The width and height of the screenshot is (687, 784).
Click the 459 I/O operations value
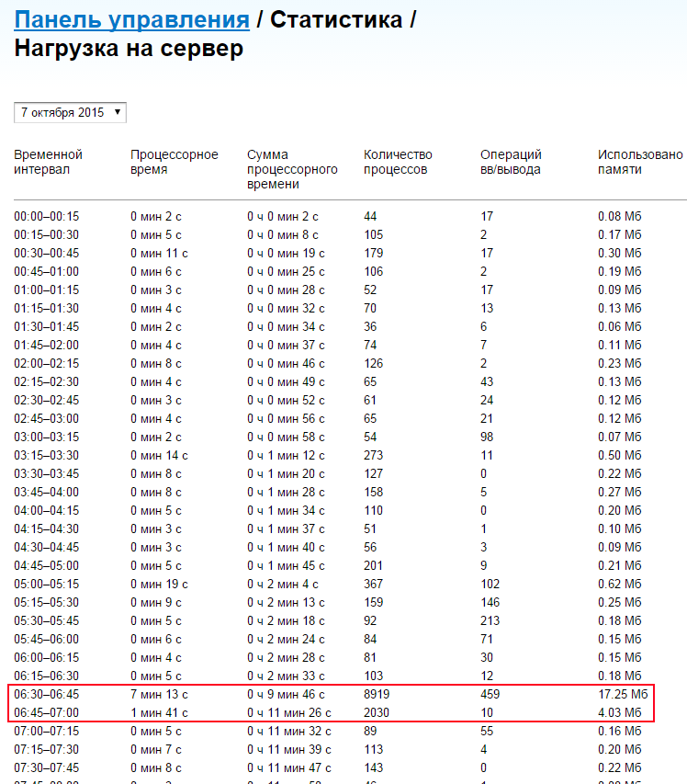pyautogui.click(x=490, y=694)
